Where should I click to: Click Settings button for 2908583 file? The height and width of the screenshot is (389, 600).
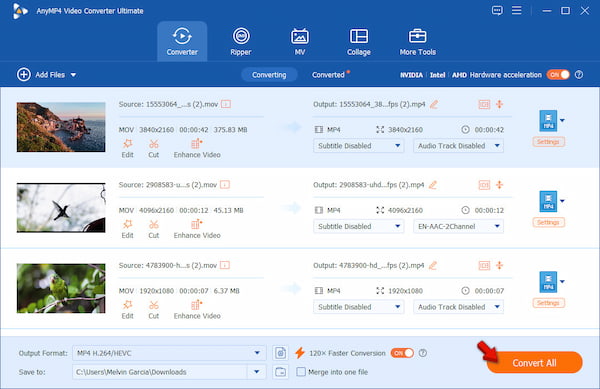548,223
